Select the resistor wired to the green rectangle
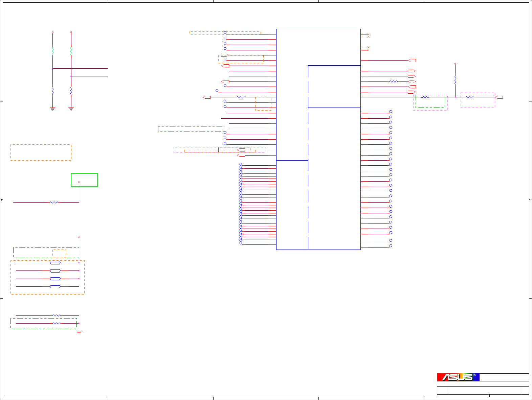 [x=54, y=202]
